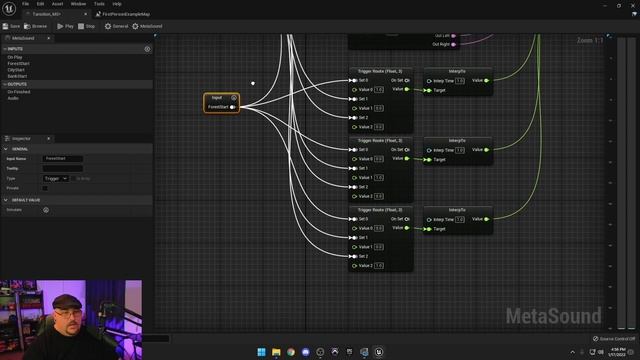Select the bottom Trigger Route (Float, 3) node title
The image size is (640, 360).
[x=380, y=210]
